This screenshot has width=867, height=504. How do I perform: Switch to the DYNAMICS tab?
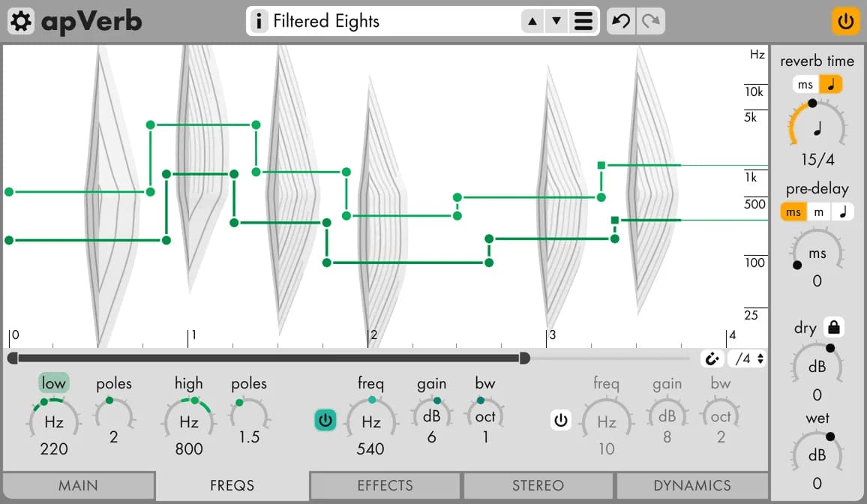[x=691, y=485]
